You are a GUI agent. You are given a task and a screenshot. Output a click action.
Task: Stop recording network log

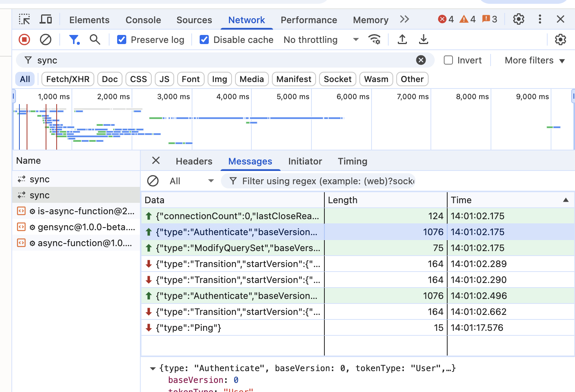point(24,40)
